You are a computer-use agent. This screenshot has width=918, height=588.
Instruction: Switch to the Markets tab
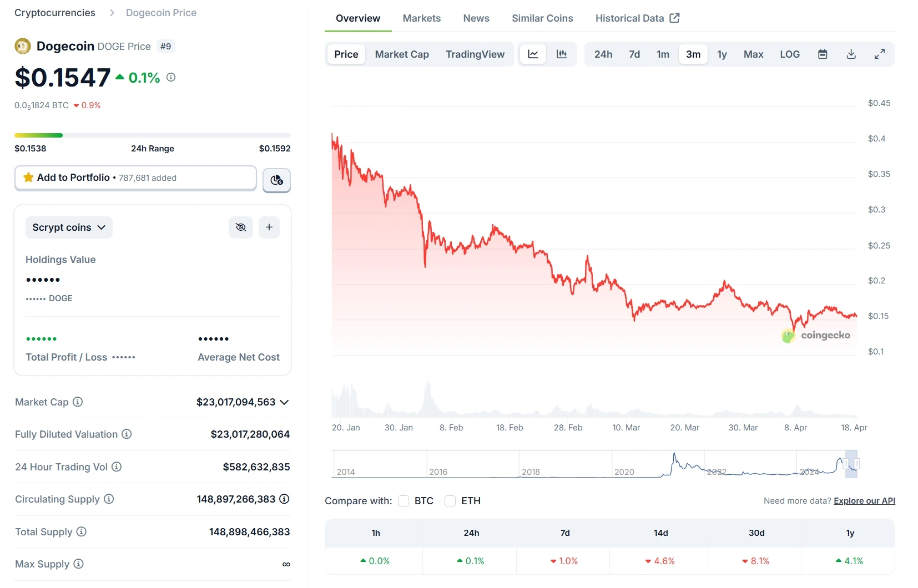[421, 18]
